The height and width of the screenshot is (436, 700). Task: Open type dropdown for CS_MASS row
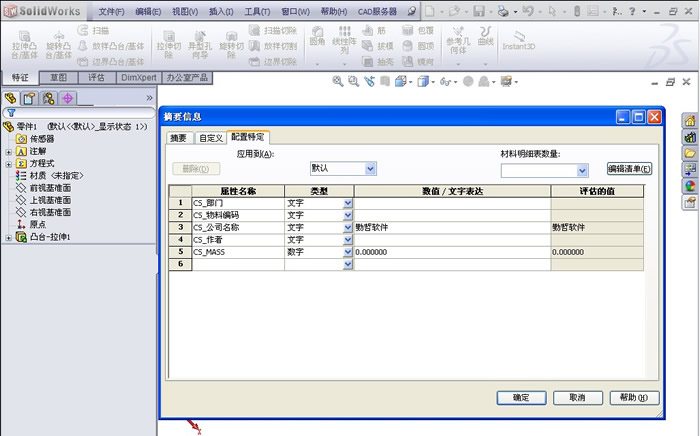click(x=348, y=253)
